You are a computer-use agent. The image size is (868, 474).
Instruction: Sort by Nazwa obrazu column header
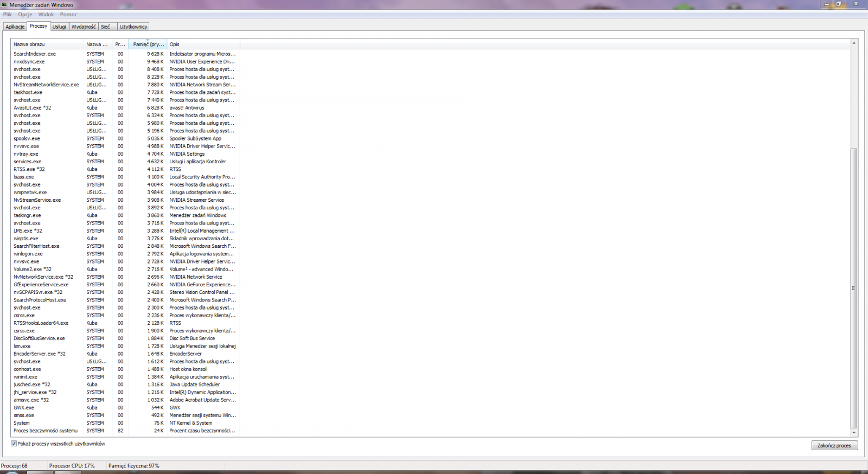point(47,44)
